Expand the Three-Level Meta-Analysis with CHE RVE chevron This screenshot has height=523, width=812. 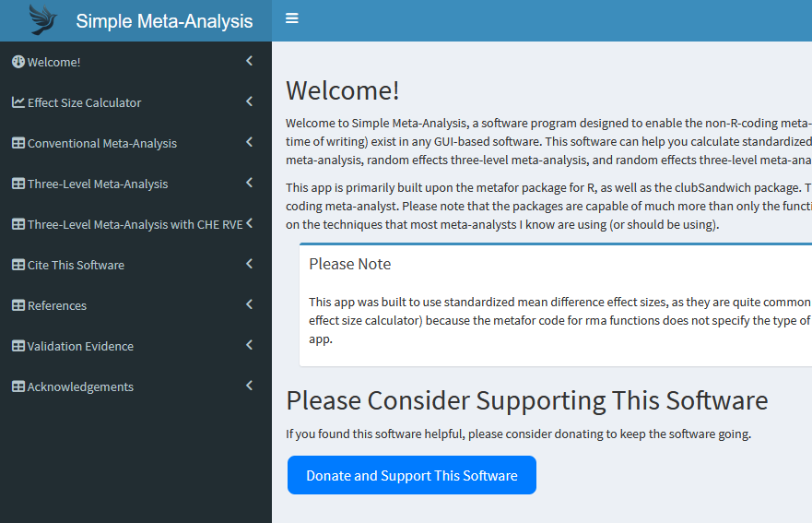click(249, 223)
